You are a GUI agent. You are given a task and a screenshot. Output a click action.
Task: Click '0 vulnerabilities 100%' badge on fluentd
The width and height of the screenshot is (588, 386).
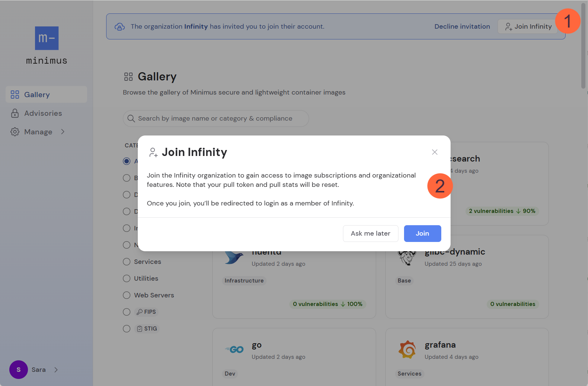(328, 304)
